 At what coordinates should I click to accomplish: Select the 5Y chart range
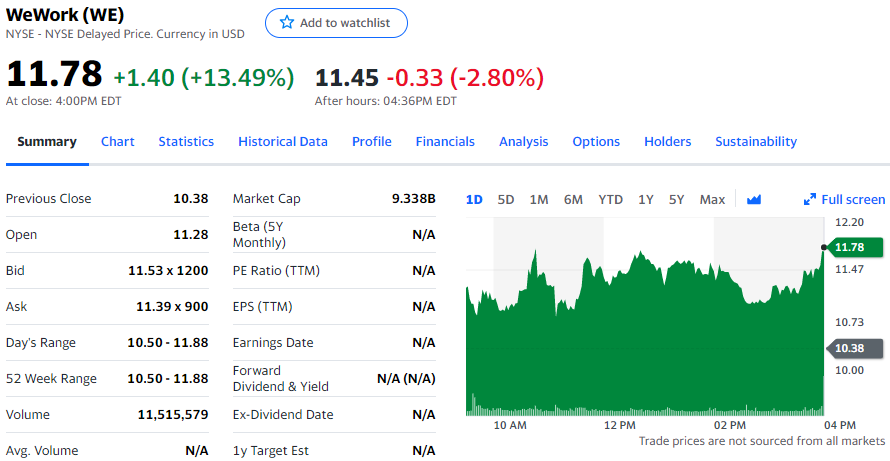[676, 199]
